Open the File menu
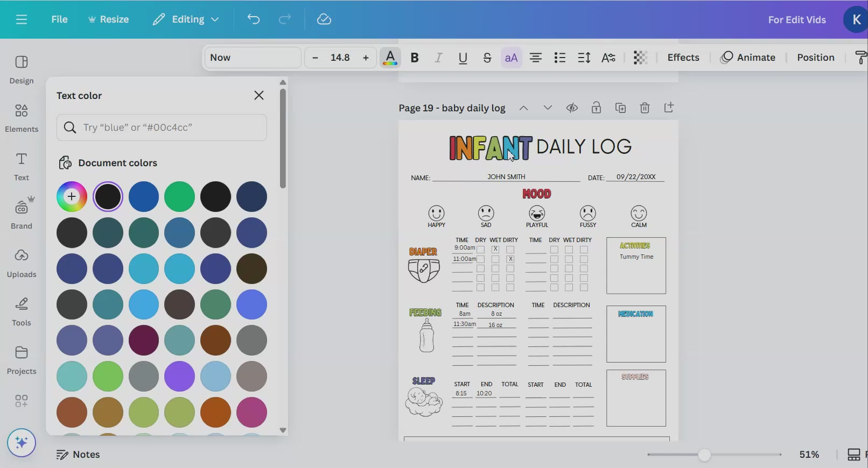868x468 pixels. tap(59, 19)
